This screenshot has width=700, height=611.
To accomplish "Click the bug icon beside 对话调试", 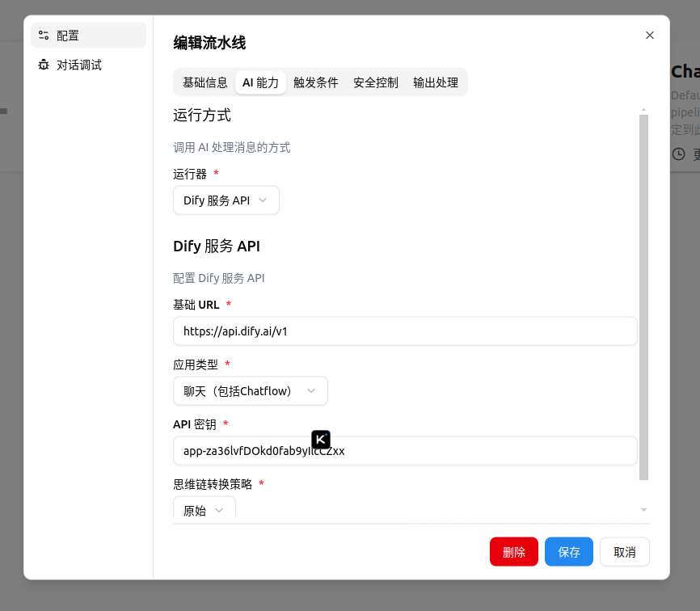I will click(x=44, y=65).
